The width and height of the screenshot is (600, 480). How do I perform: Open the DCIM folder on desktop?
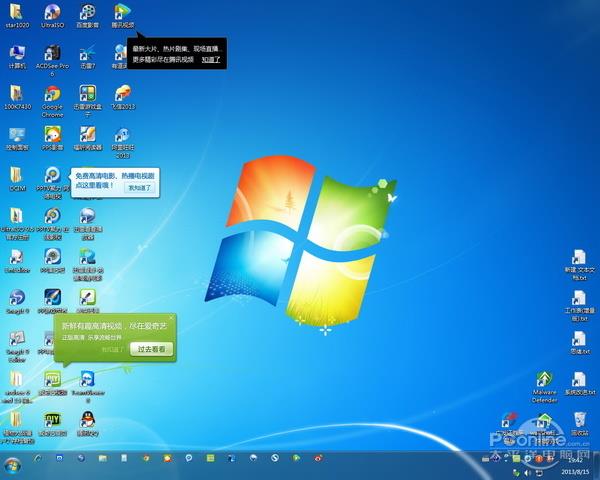(x=17, y=175)
